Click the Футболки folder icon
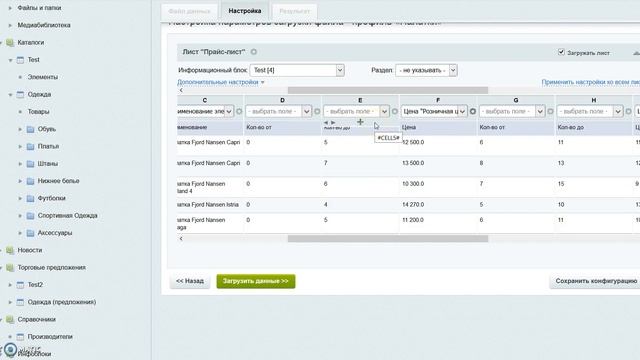Viewport: 640px width, 360px height. tap(30, 198)
